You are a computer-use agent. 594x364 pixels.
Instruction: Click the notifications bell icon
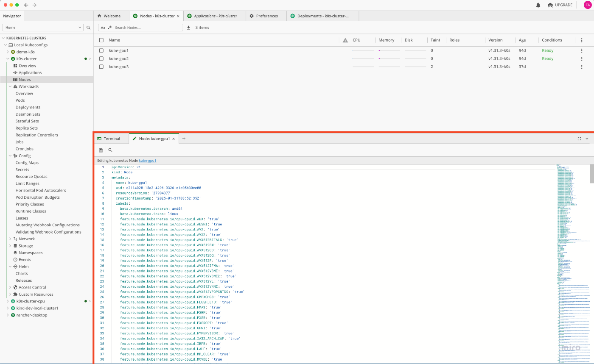[538, 5]
